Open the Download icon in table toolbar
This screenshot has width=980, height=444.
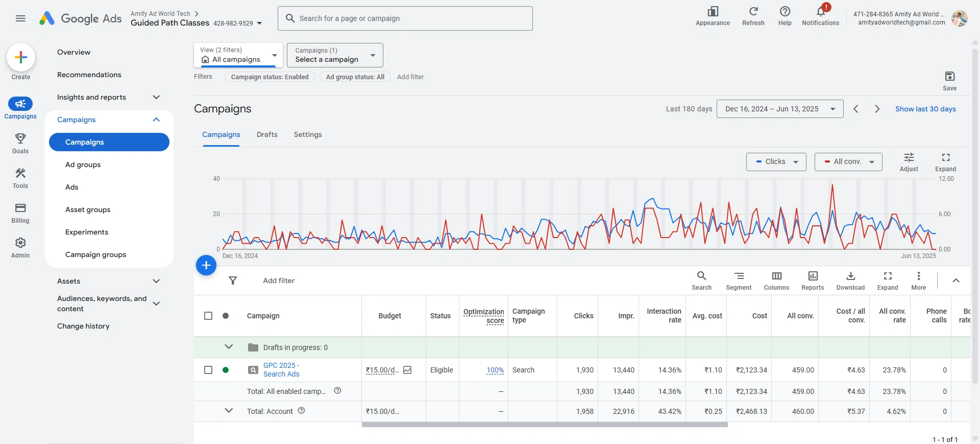pyautogui.click(x=850, y=281)
